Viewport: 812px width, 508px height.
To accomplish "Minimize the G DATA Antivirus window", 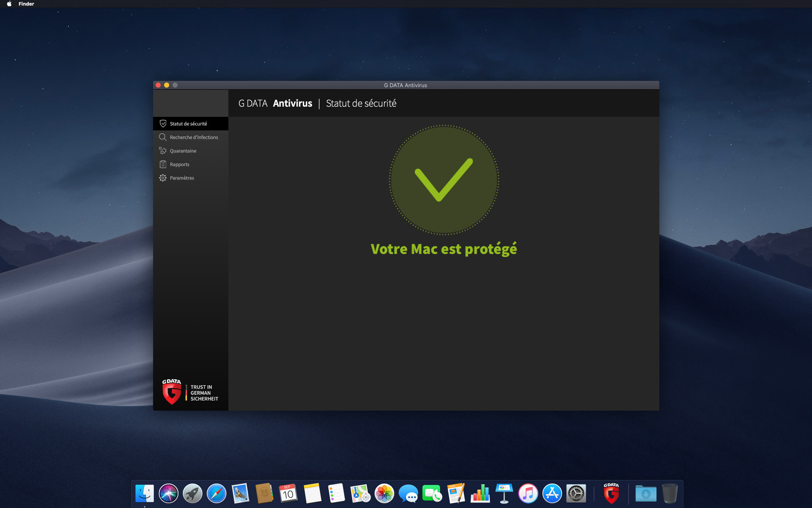I will (x=167, y=85).
